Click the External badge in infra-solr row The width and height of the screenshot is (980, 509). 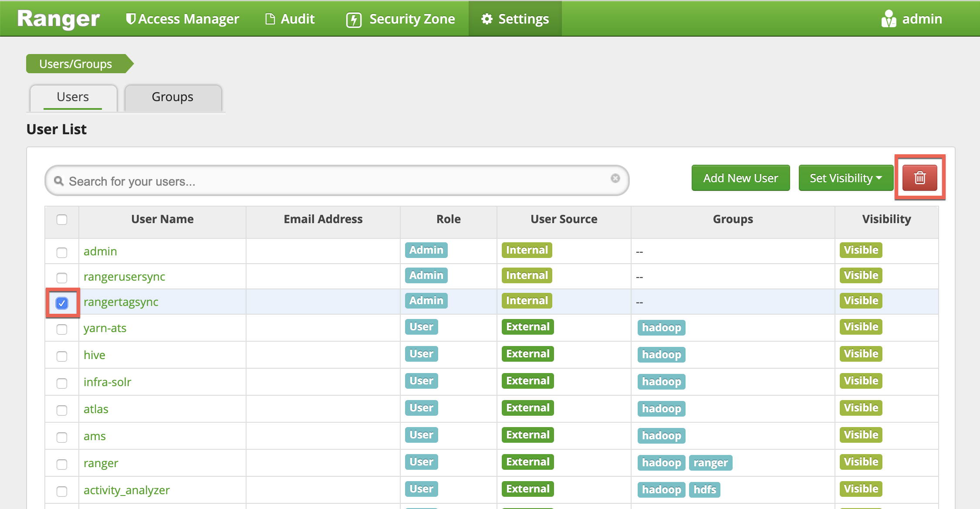(528, 381)
